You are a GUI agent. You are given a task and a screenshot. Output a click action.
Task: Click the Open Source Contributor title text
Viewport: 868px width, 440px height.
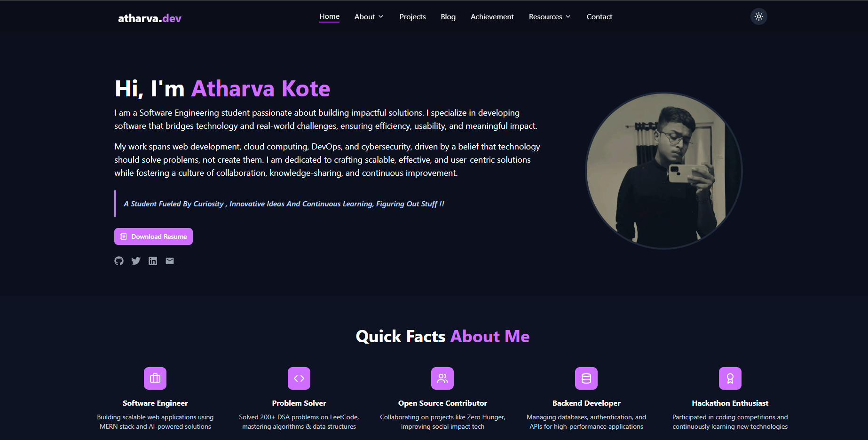click(x=442, y=403)
